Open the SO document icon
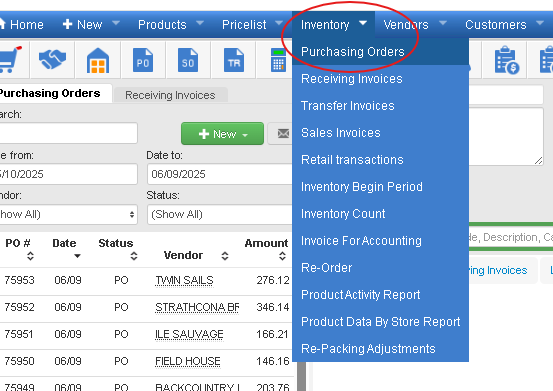 coord(188,60)
